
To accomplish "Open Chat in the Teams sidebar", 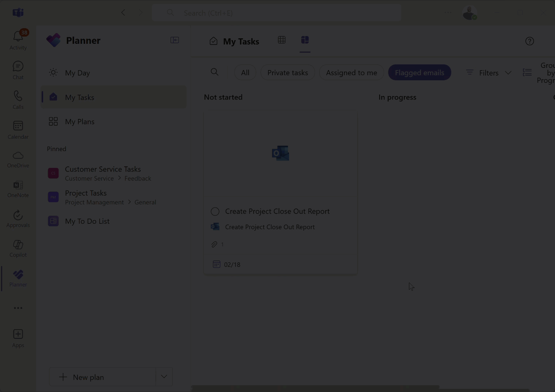I will 18,70.
